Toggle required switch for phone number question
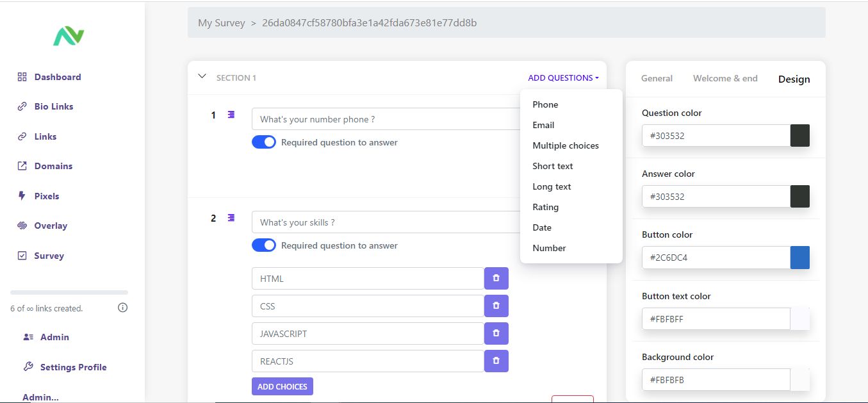This screenshot has width=868, height=403. 264,142
